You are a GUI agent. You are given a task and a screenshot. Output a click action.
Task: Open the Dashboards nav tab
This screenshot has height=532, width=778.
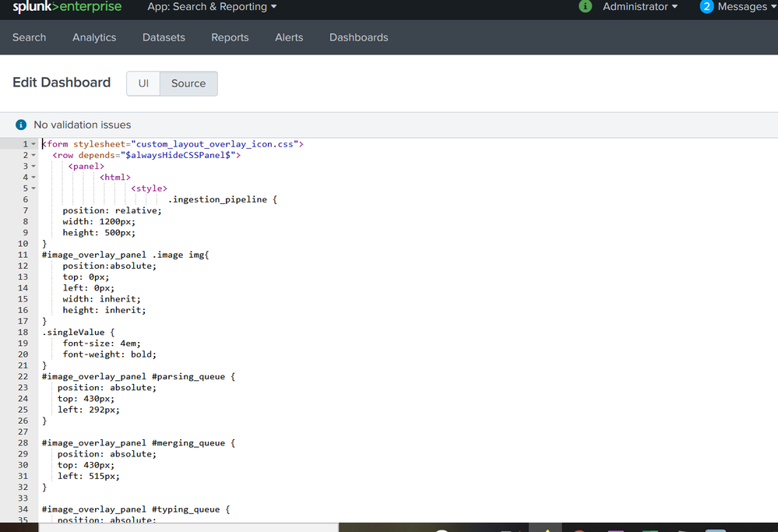point(358,37)
